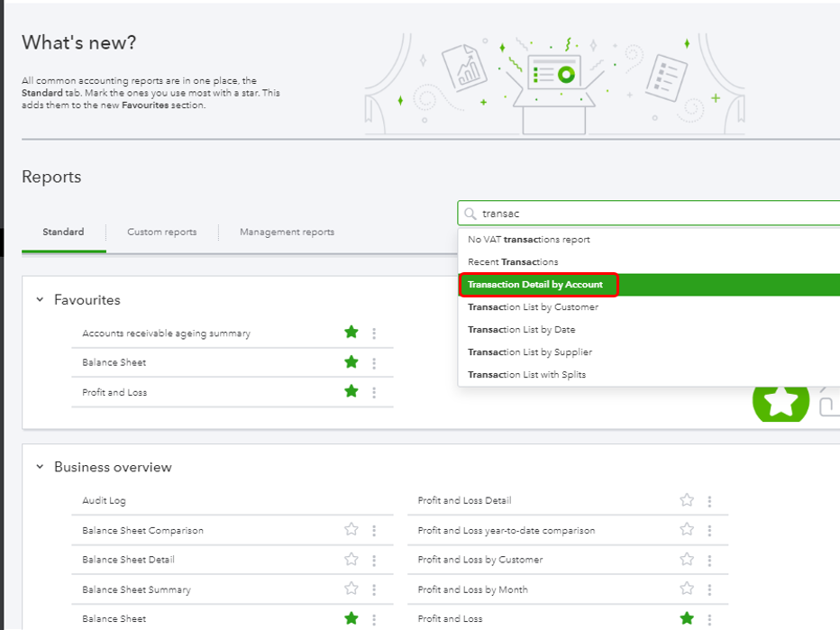The width and height of the screenshot is (840, 630).
Task: Click the magnifier icon in search box
Action: (x=470, y=214)
